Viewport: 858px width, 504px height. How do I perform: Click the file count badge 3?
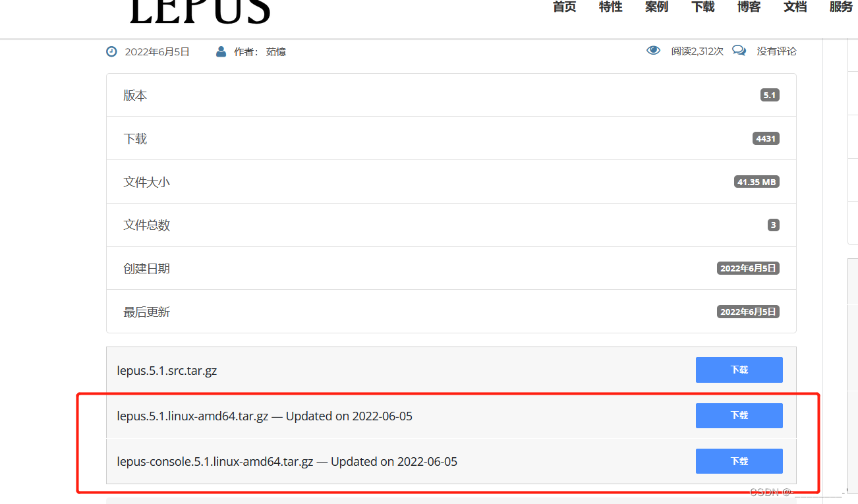tap(773, 225)
